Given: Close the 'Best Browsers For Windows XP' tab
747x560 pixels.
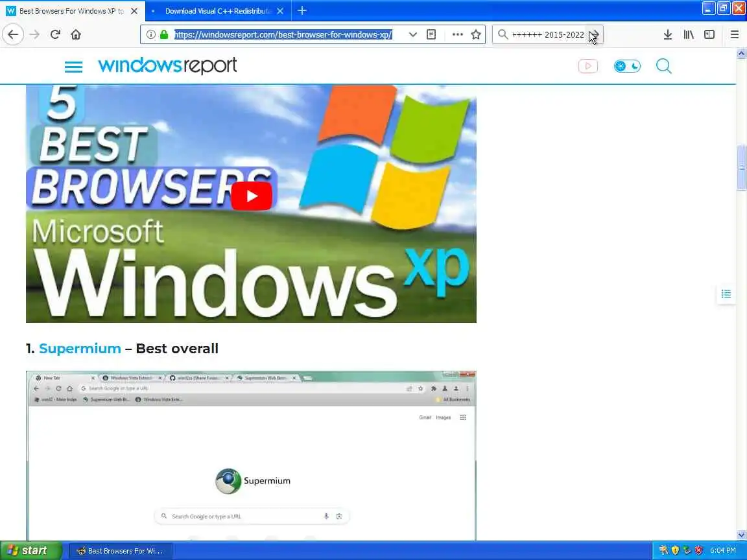Looking at the screenshot, I should coord(134,10).
